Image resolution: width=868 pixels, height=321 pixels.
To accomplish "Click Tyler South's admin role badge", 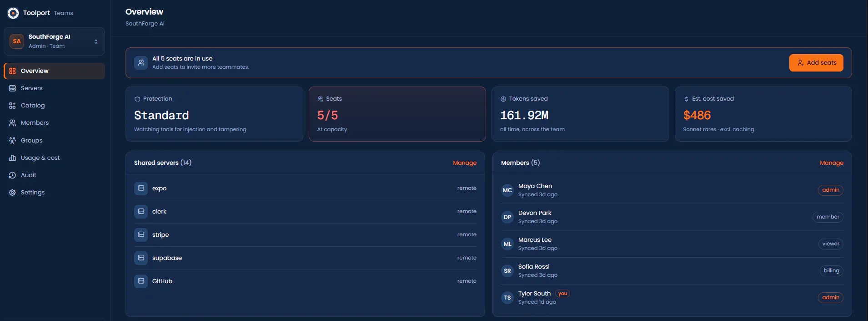I will 831,298.
